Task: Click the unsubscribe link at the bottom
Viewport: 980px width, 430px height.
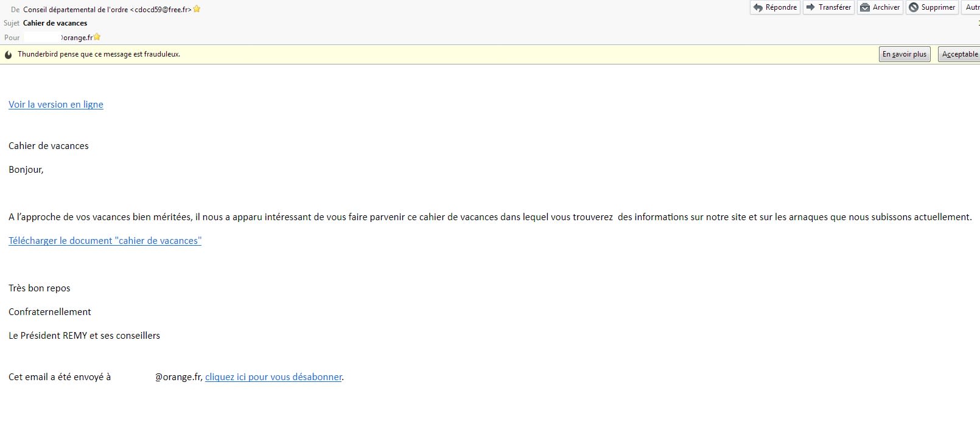Action: pos(273,377)
